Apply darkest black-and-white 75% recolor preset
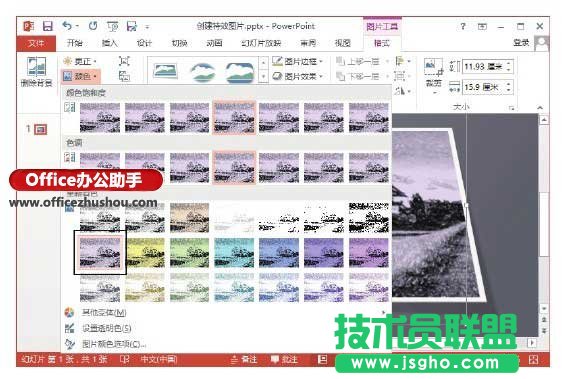 click(x=368, y=217)
